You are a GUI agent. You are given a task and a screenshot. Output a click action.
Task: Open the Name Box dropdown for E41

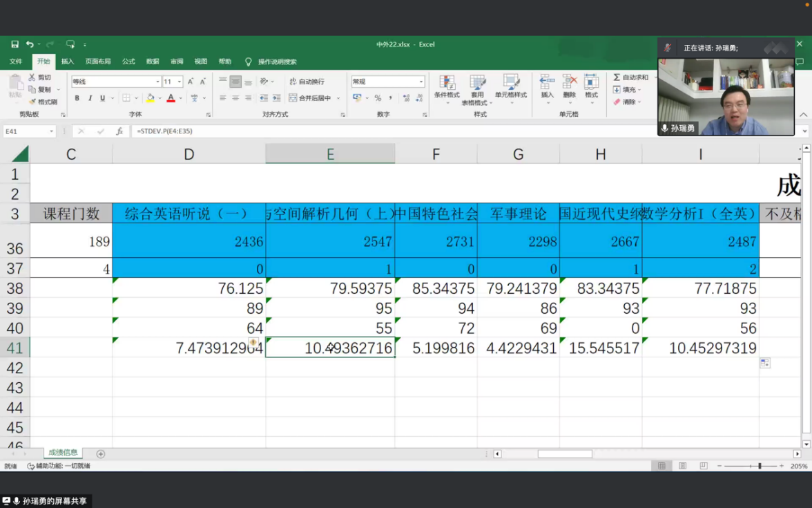tap(51, 131)
